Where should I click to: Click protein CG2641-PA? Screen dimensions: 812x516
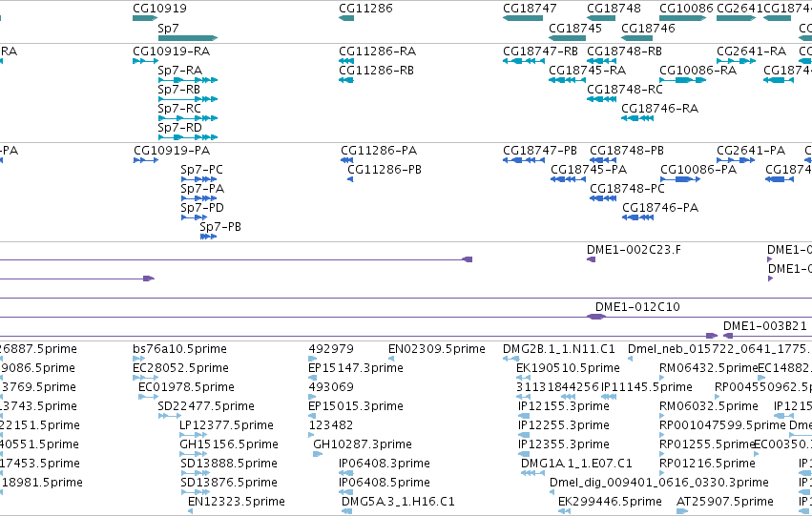tap(751, 150)
